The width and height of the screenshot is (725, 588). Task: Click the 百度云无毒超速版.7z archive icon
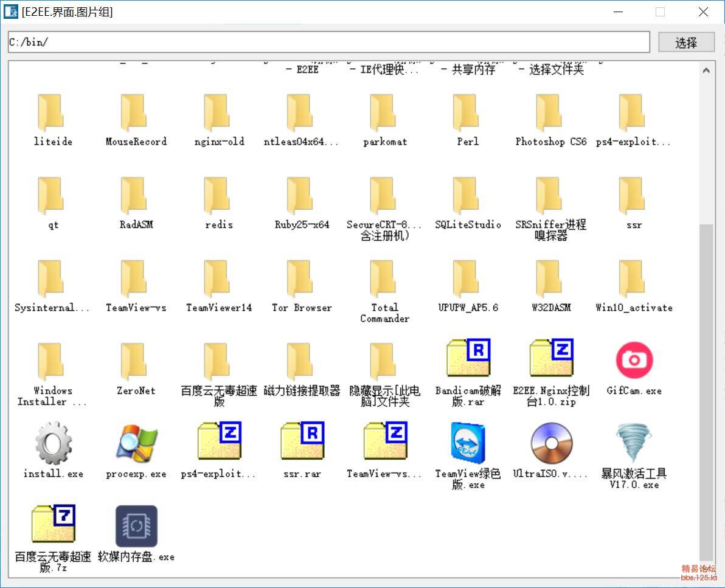[x=53, y=524]
